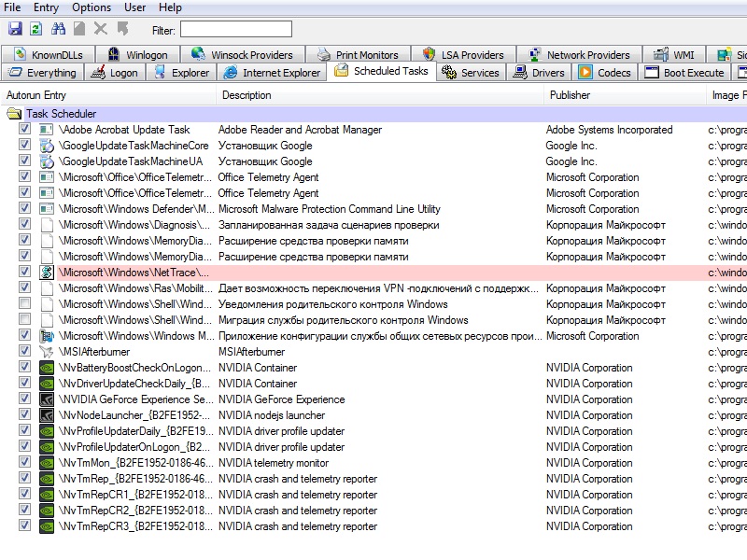Screen dimensions: 747x560
Task: Uncheck the NvTmRepCR2 entry checkbox
Action: point(24,509)
